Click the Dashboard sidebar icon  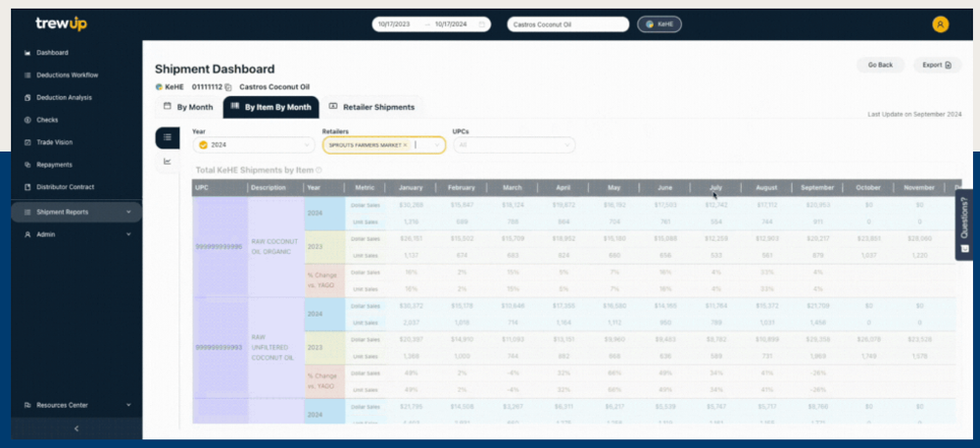[26, 53]
